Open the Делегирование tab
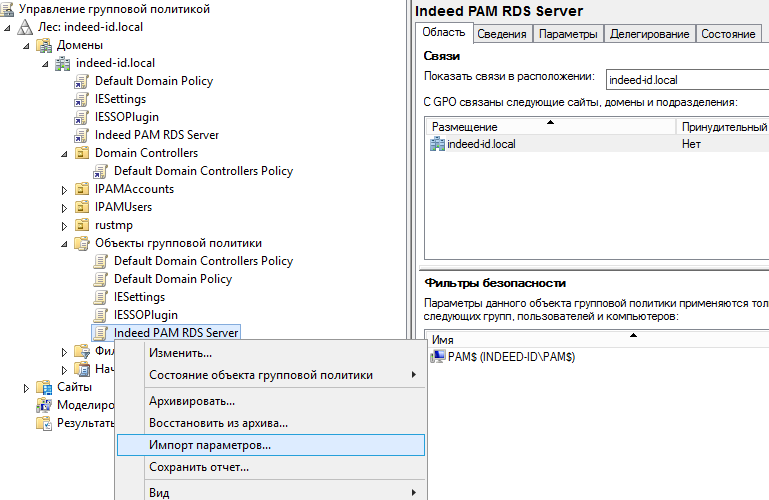 pyautogui.click(x=650, y=34)
